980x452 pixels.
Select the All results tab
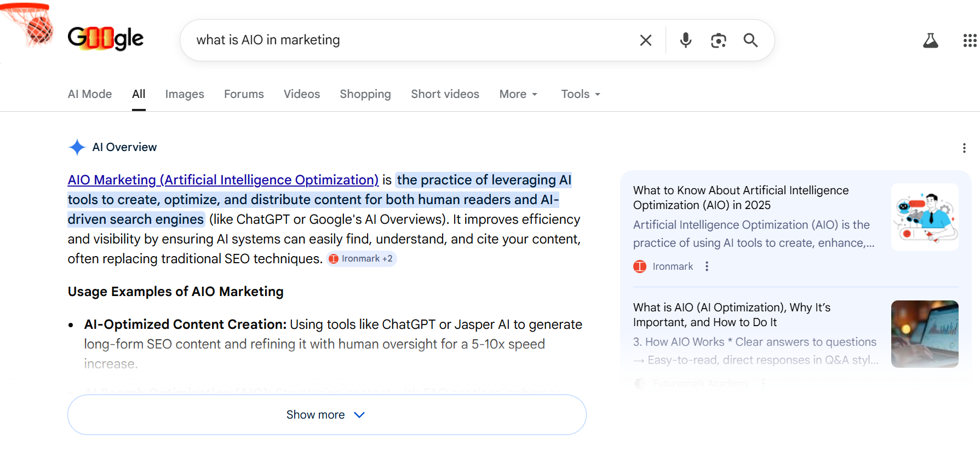pos(139,94)
